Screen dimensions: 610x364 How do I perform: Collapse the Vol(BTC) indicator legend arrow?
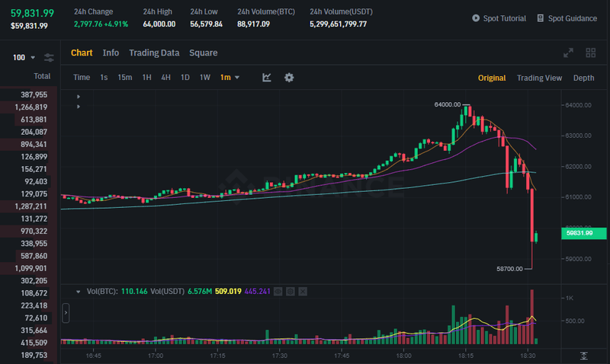(x=78, y=292)
